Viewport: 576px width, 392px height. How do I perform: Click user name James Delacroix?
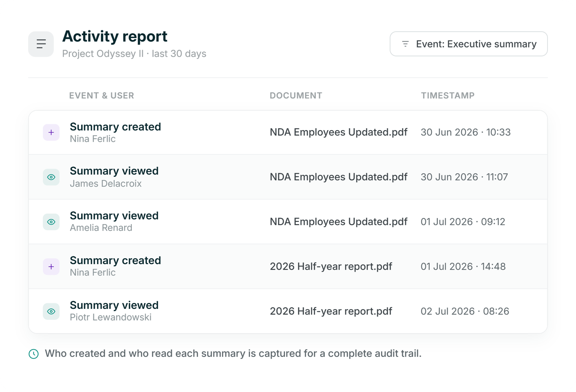pyautogui.click(x=106, y=183)
